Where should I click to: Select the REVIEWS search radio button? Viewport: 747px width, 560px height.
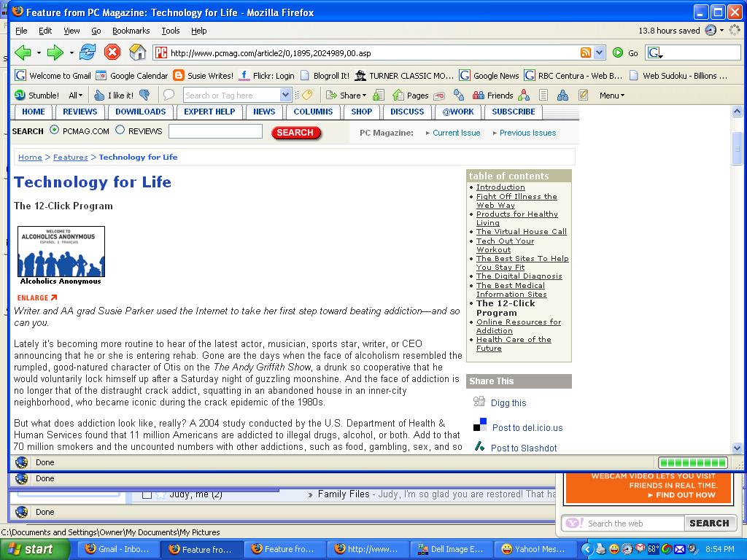click(120, 130)
